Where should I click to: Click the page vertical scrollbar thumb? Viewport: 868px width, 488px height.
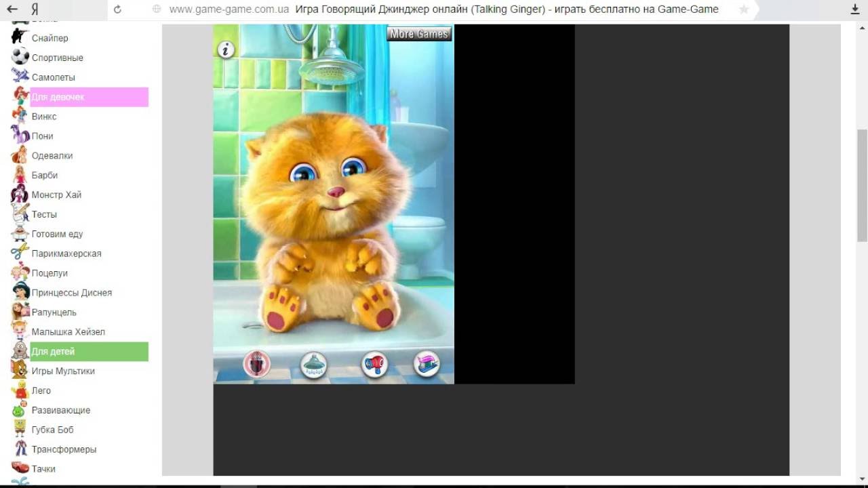[862, 184]
